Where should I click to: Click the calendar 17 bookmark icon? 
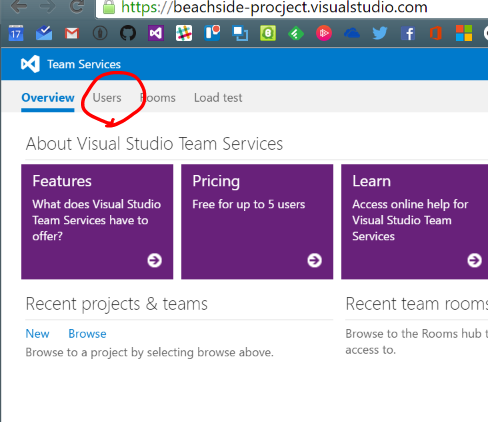click(x=16, y=33)
